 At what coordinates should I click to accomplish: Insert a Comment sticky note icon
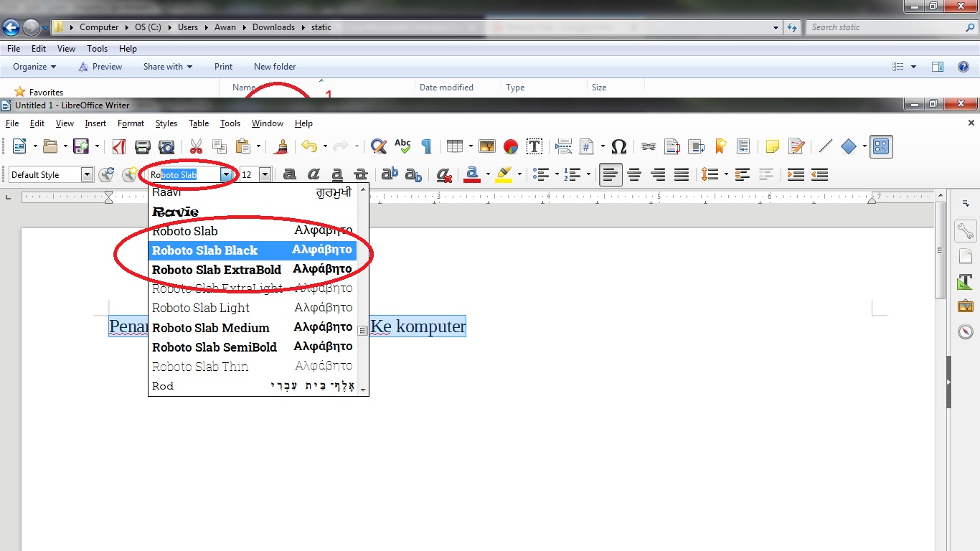click(x=773, y=146)
